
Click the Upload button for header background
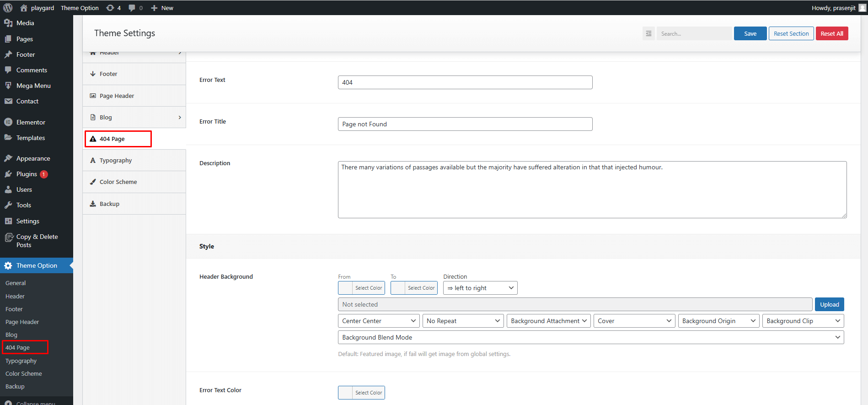tap(829, 304)
